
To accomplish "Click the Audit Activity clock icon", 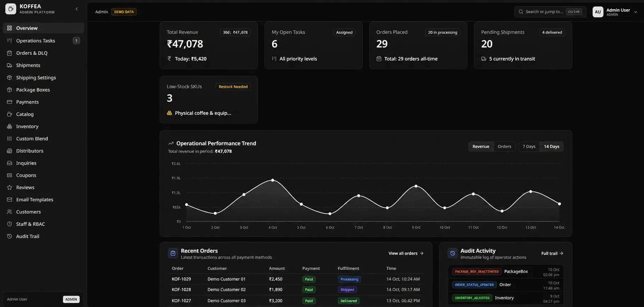I will tap(453, 253).
